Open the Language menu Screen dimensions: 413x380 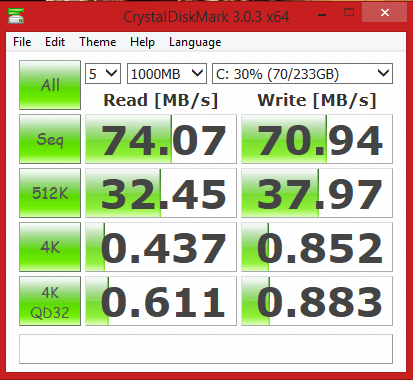(x=195, y=43)
